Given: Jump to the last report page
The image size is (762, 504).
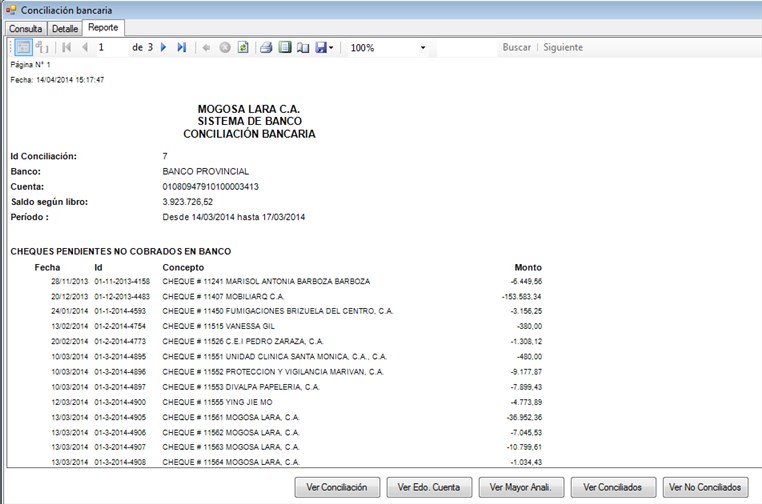Looking at the screenshot, I should 182,48.
